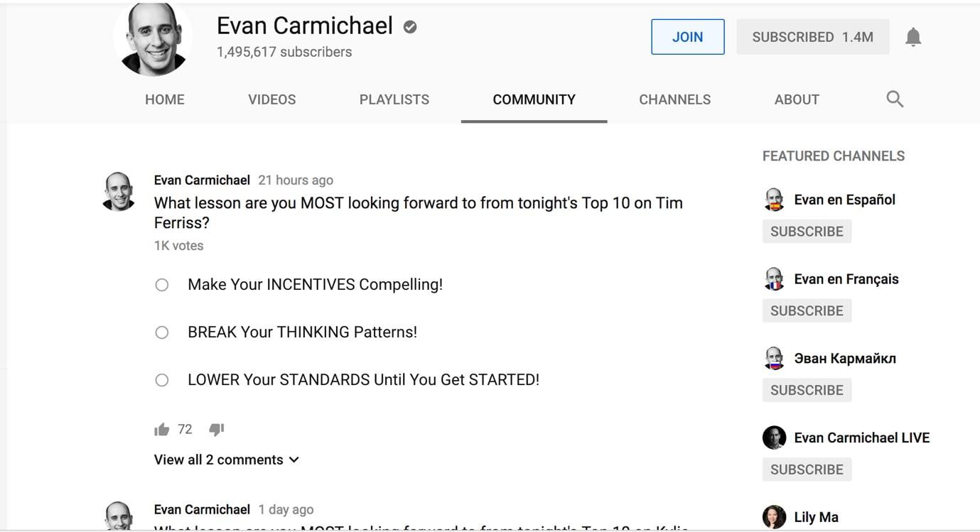Click the Evan Carmichael channel title

(305, 26)
